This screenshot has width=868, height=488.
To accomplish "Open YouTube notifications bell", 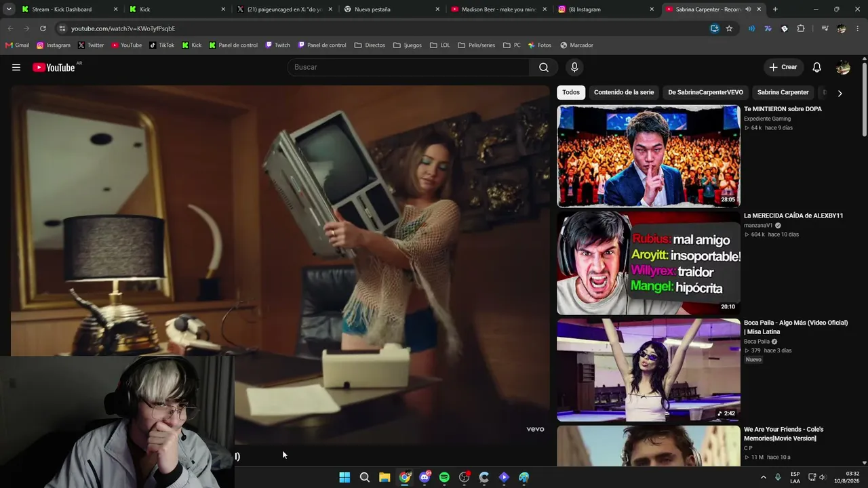I will (x=817, y=67).
